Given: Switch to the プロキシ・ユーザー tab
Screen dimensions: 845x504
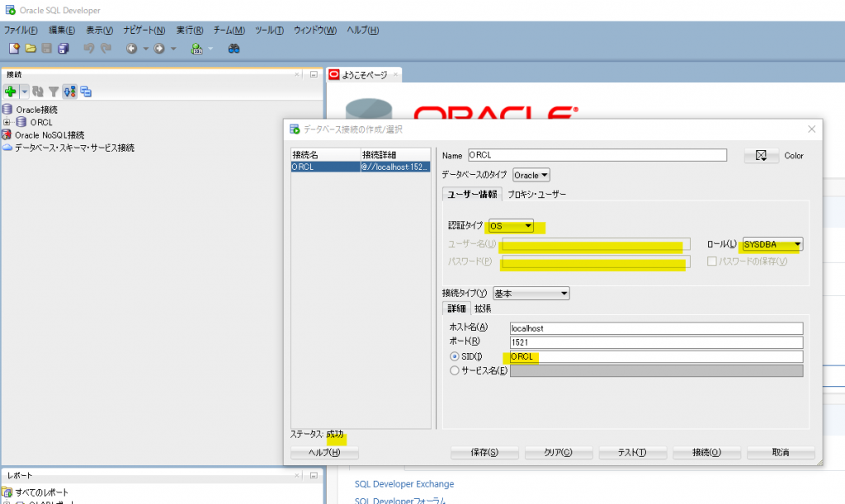Looking at the screenshot, I should click(x=536, y=194).
